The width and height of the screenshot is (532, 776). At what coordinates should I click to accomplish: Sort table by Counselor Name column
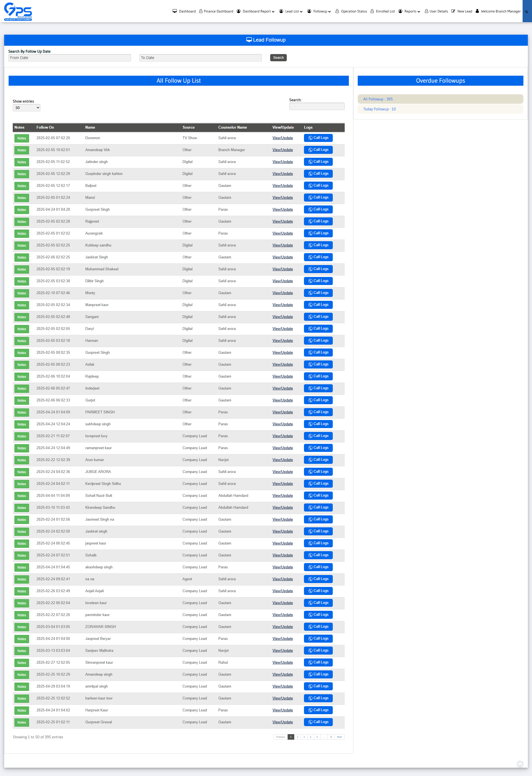[x=233, y=128]
